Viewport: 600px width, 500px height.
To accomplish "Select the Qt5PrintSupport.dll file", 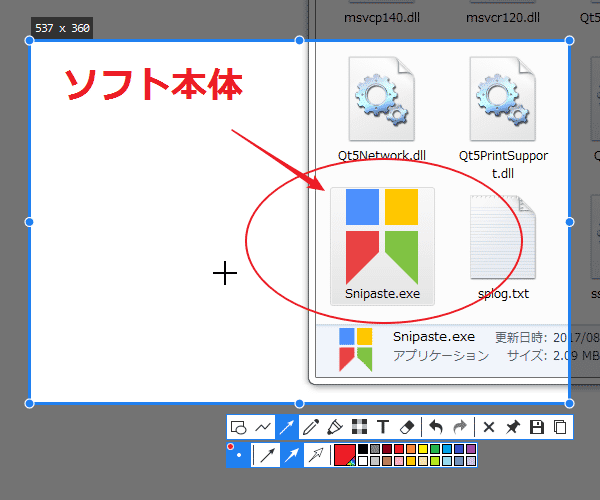I will [x=503, y=118].
